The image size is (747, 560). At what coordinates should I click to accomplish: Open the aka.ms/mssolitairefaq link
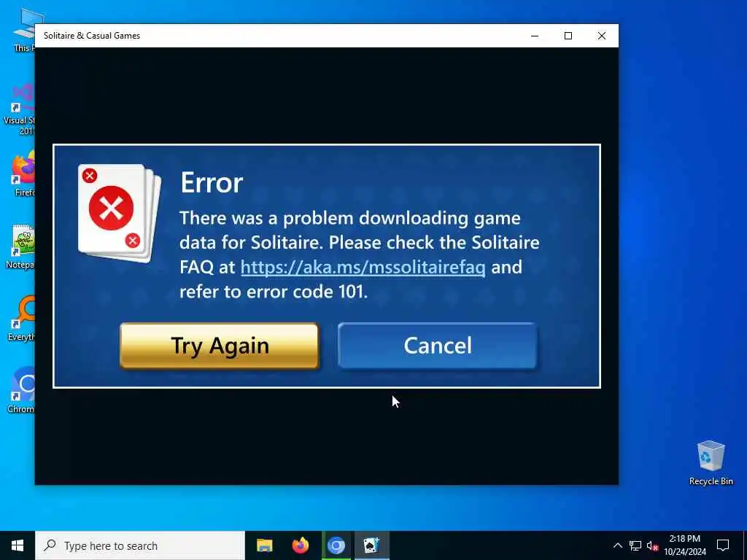(363, 267)
